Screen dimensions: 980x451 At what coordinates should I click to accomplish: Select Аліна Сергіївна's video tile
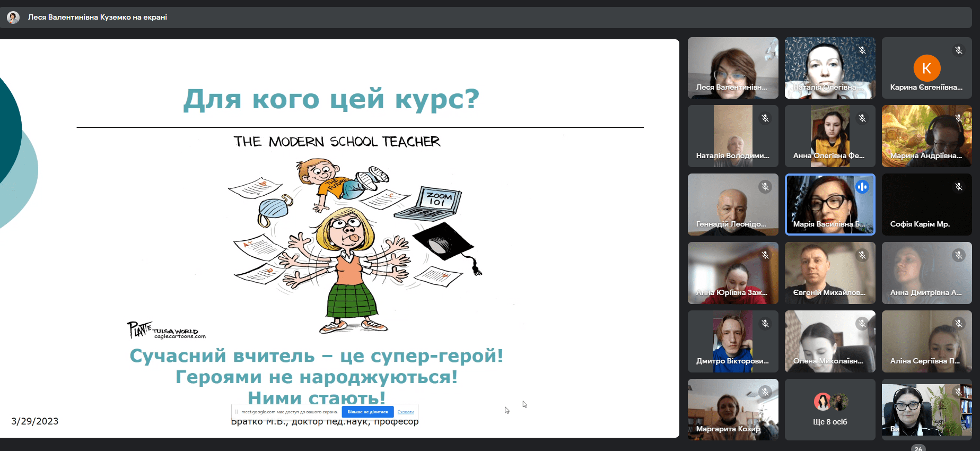926,342
